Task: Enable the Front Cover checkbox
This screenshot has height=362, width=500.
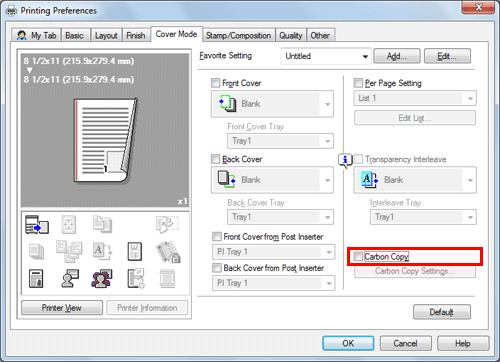Action: 216,83
